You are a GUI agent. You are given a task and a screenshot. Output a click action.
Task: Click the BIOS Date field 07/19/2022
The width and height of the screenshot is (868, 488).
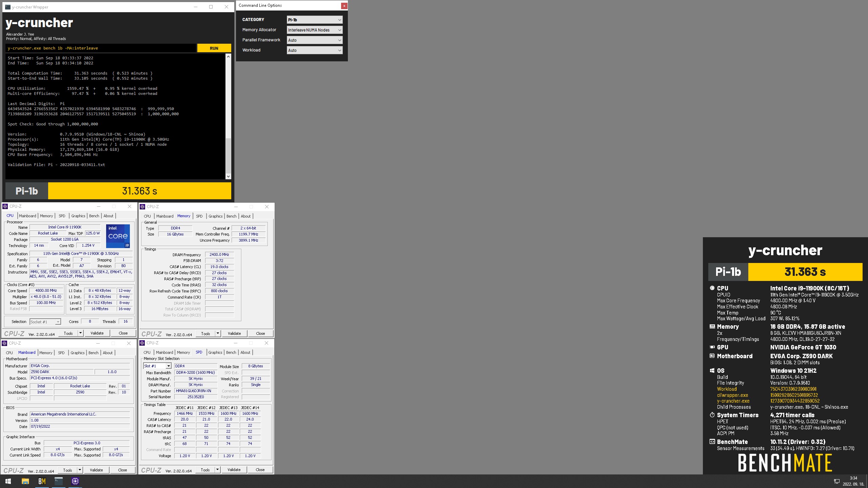pos(80,426)
